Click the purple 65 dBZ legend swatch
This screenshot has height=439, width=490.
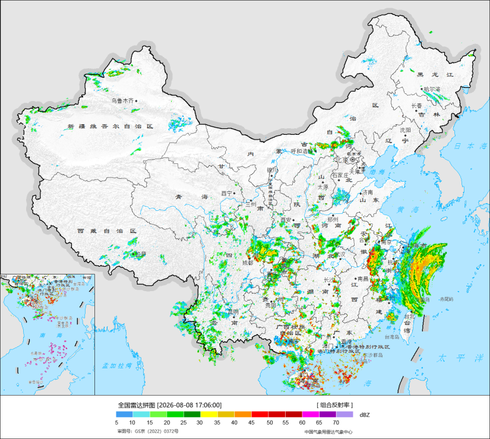coord(328,414)
